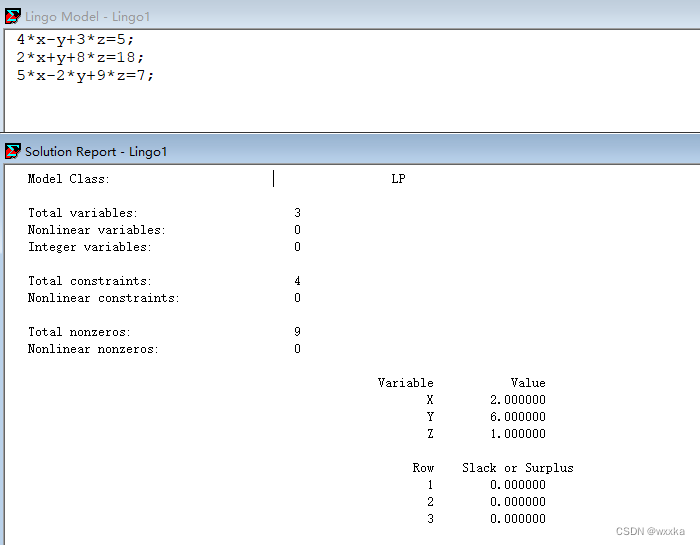Click the Total constraints label
700x545 pixels.
click(x=89, y=281)
